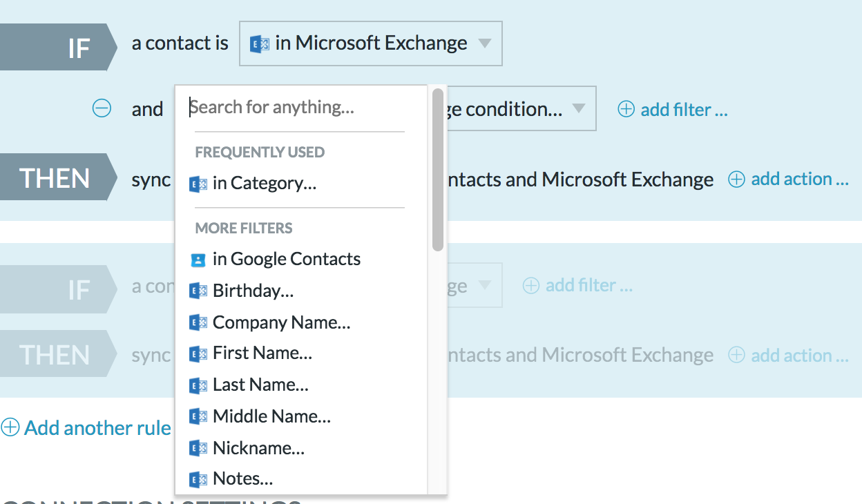This screenshot has width=862, height=504.
Task: Click the Exchange icon beside 'First Name...'
Action: tap(198, 354)
